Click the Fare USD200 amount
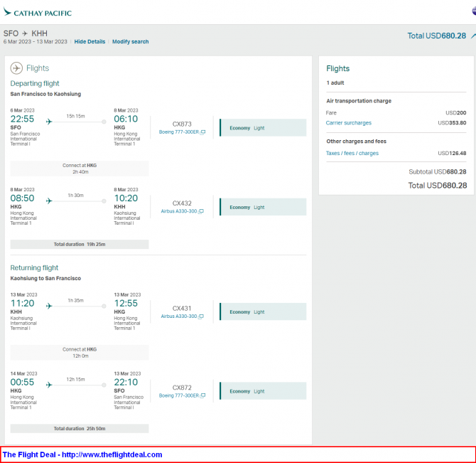The height and width of the screenshot is (463, 476). [x=455, y=112]
